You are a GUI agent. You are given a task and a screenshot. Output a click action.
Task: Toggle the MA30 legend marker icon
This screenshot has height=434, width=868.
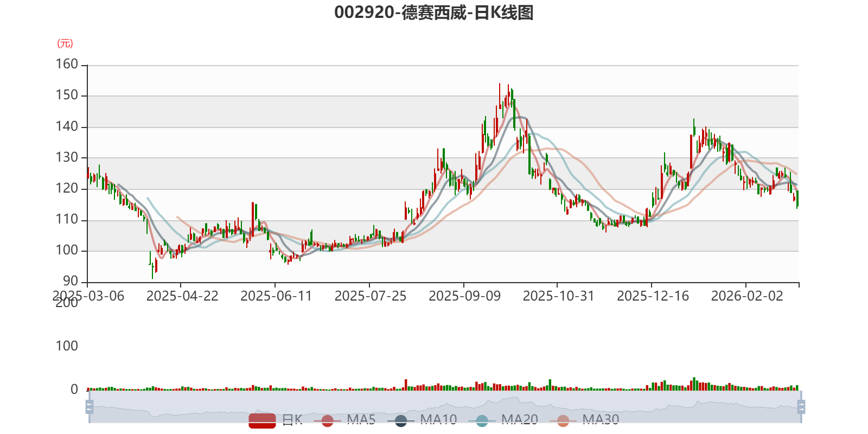pyautogui.click(x=563, y=420)
